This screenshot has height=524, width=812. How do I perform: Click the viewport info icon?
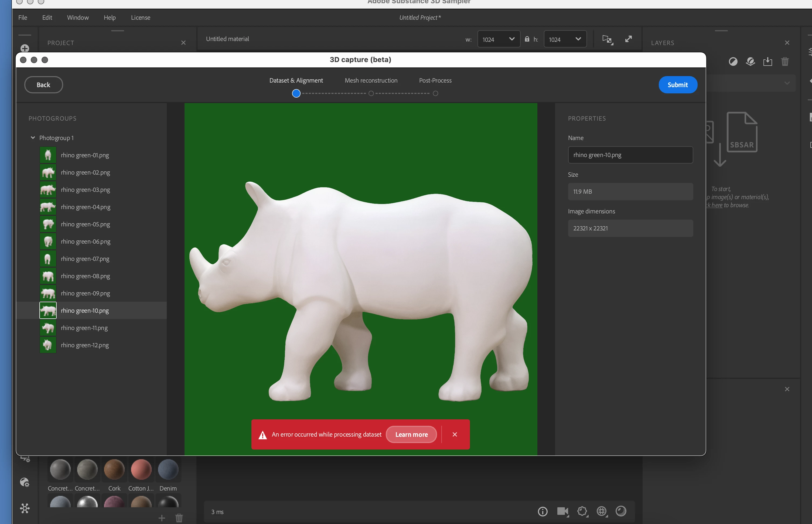click(x=542, y=511)
